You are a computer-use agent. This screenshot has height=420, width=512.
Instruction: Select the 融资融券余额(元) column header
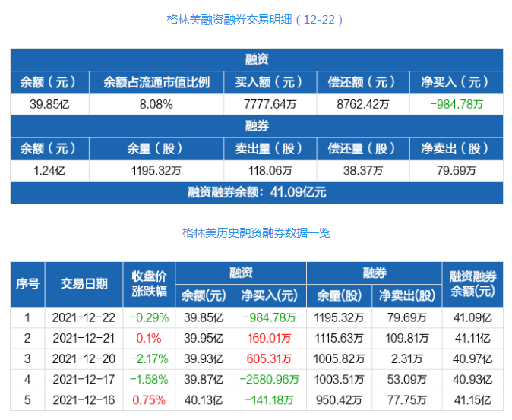(x=472, y=284)
